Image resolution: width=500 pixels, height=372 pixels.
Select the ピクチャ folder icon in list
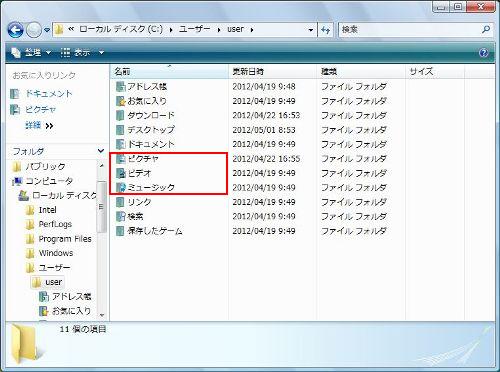point(120,159)
